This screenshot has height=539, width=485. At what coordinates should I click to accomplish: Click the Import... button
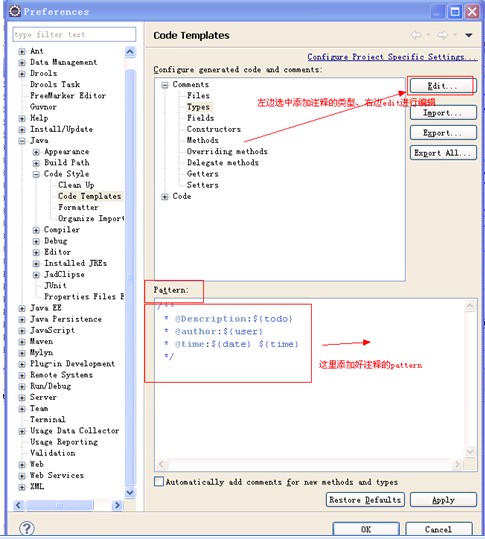click(x=443, y=113)
